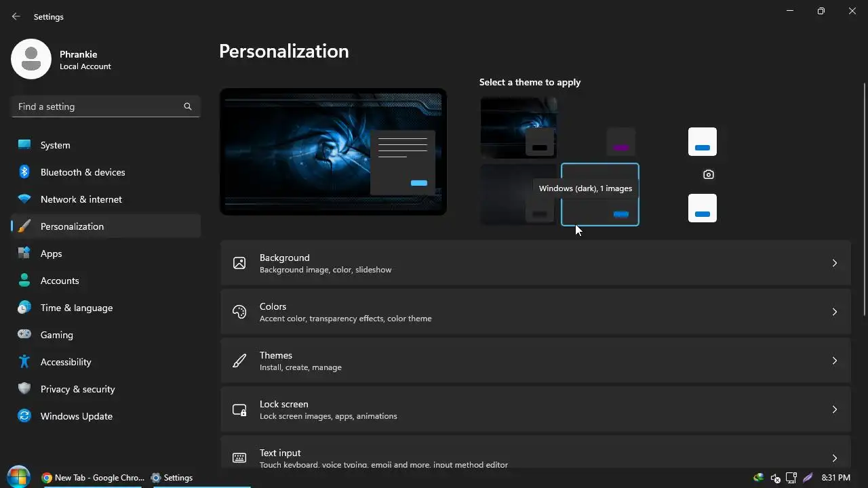Apply the theme with purple accent
Viewport: 868px width, 488px height.
[x=600, y=127]
